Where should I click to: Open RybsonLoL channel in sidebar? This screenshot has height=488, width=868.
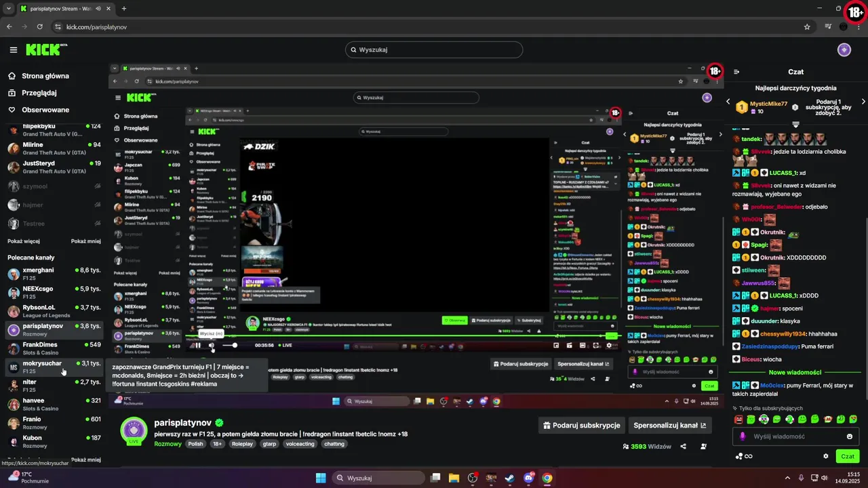pos(54,310)
